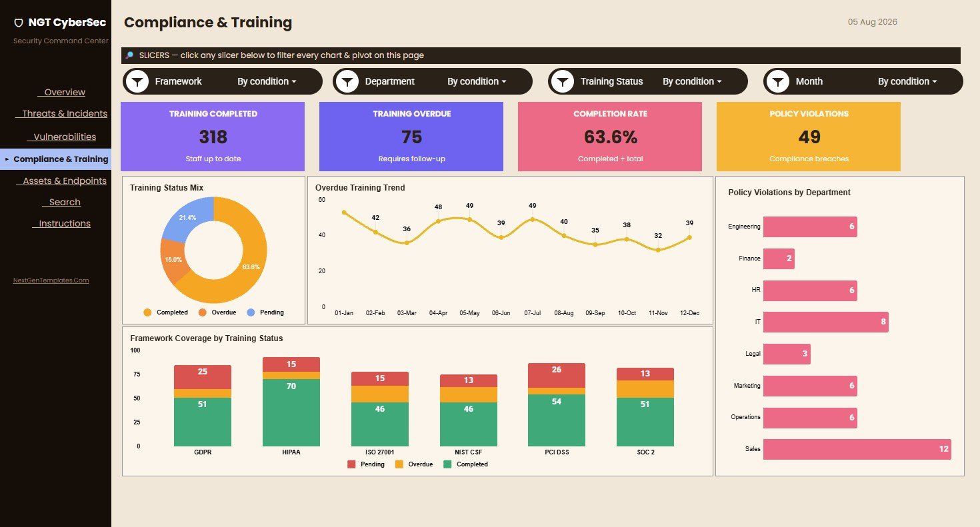This screenshot has height=527, width=980.
Task: Click the Policy Violations KPI card
Action: (809, 137)
